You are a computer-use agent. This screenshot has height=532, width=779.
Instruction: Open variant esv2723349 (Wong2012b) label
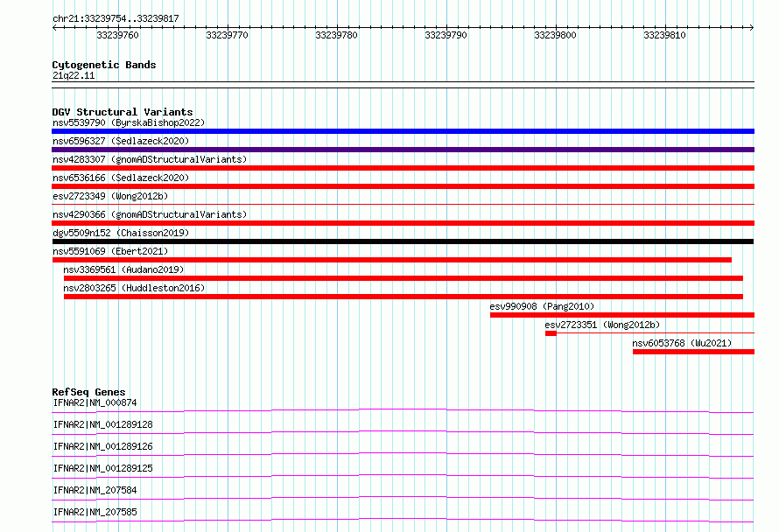tap(110, 196)
